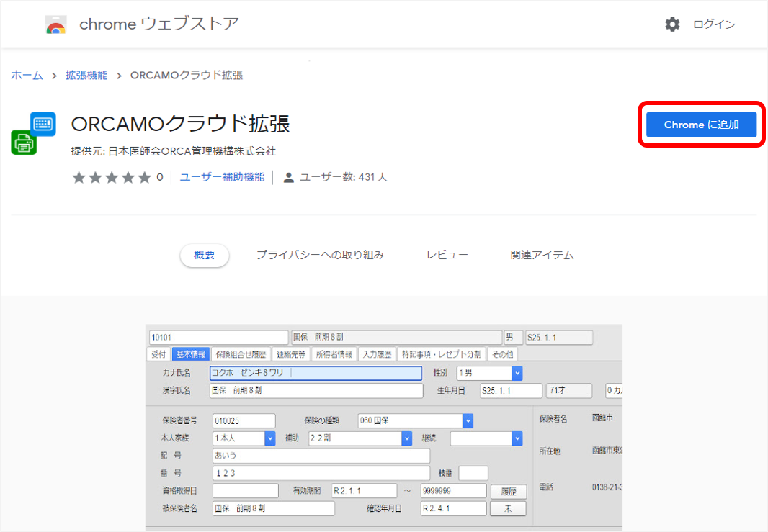This screenshot has height=532, width=768.
Task: Open 拡張機能 breadcrumb link
Action: (x=86, y=76)
